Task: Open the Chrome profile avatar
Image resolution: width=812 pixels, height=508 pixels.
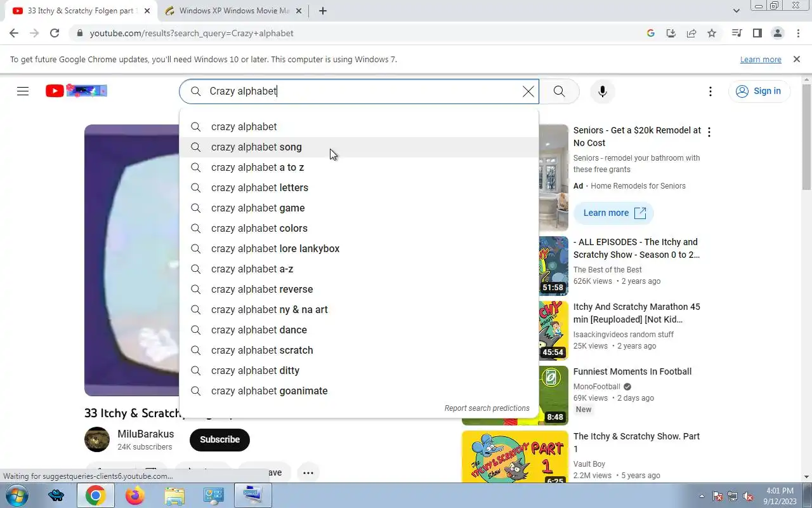Action: pos(777,33)
